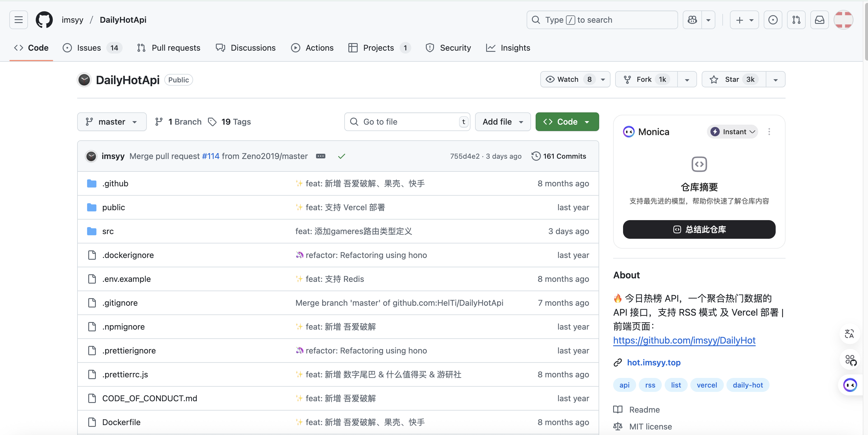Switch to the Pull requests tab

point(168,48)
